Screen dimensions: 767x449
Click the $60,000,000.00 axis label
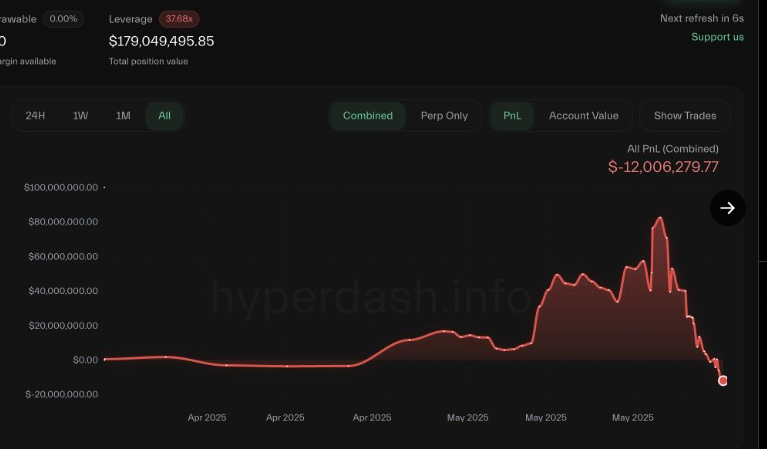coord(63,256)
